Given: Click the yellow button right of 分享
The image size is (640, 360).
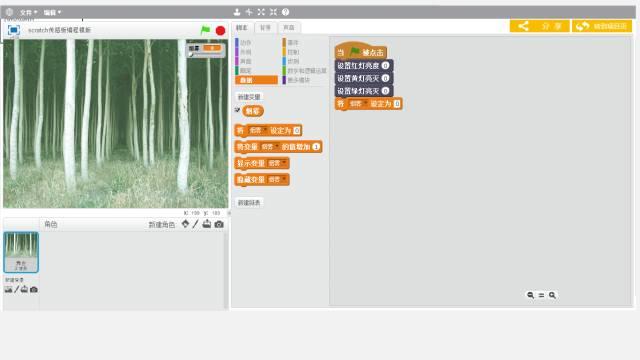Looking at the screenshot, I should click(x=602, y=26).
